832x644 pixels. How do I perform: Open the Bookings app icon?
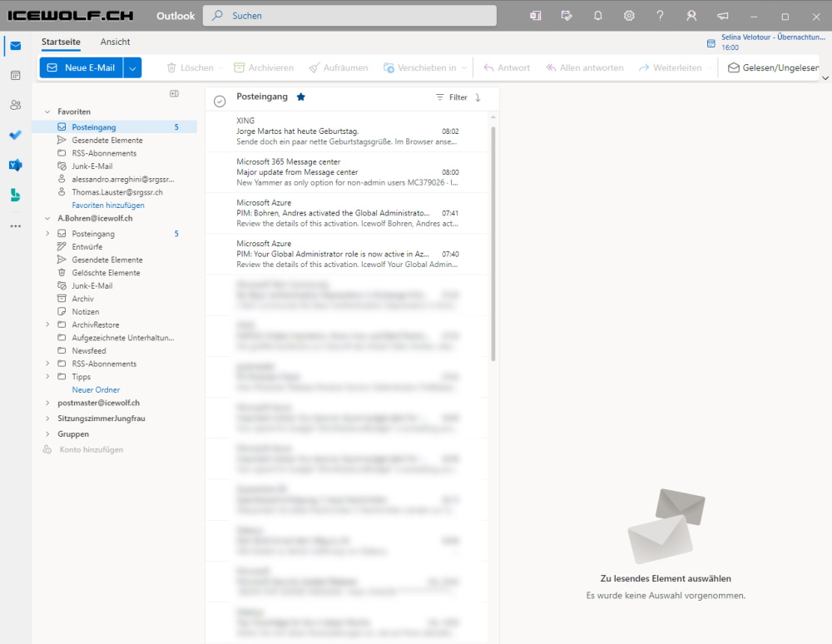point(16,196)
